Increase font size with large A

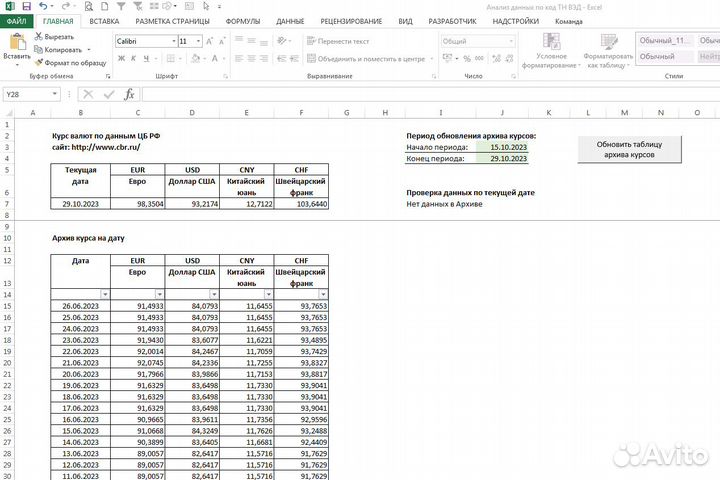pyautogui.click(x=209, y=41)
